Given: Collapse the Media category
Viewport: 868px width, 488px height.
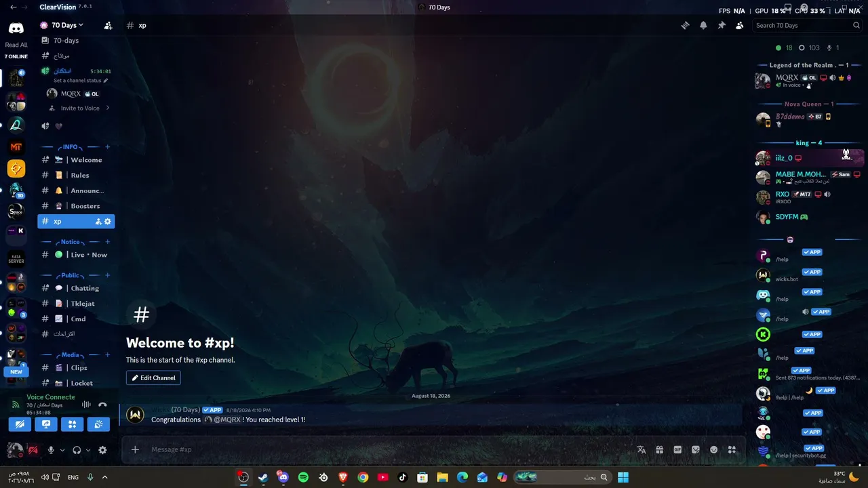Looking at the screenshot, I should point(70,354).
